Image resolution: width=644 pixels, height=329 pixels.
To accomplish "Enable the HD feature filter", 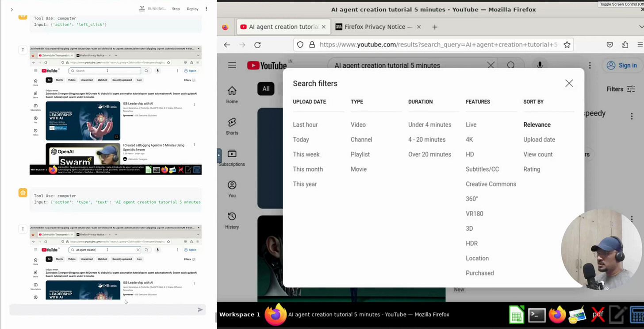I will point(470,155).
